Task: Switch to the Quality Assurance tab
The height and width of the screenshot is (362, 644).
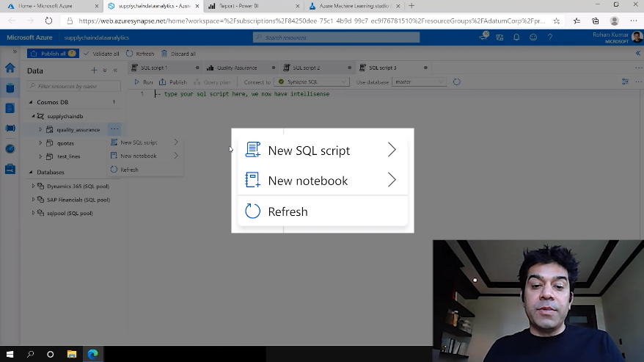Action: (x=236, y=68)
